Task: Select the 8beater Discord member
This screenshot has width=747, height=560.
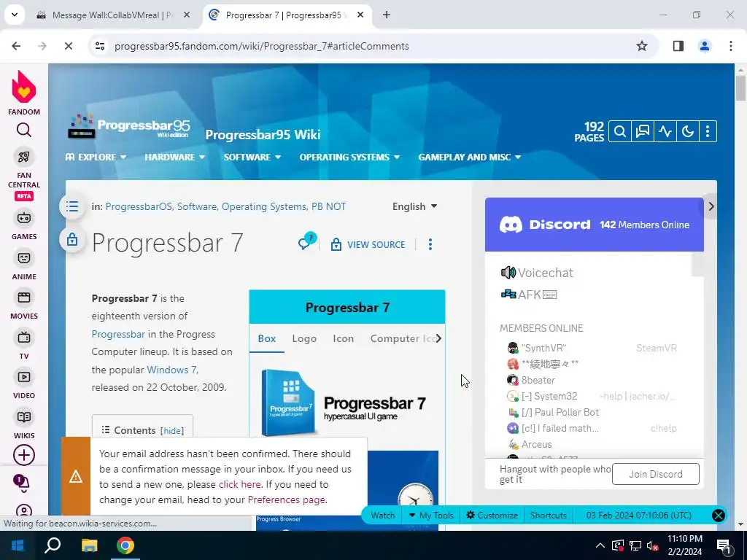Action: point(531,381)
